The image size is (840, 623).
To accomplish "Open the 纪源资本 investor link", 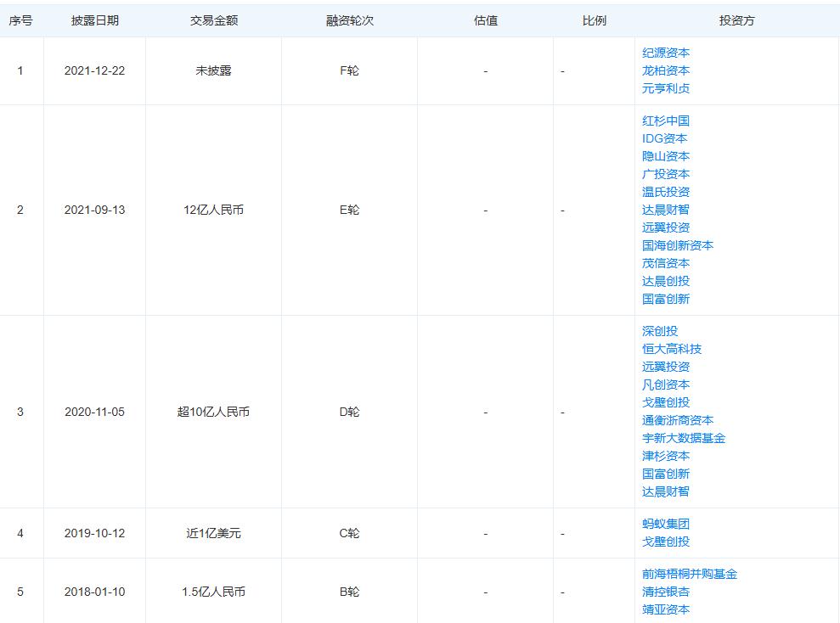I will (666, 53).
